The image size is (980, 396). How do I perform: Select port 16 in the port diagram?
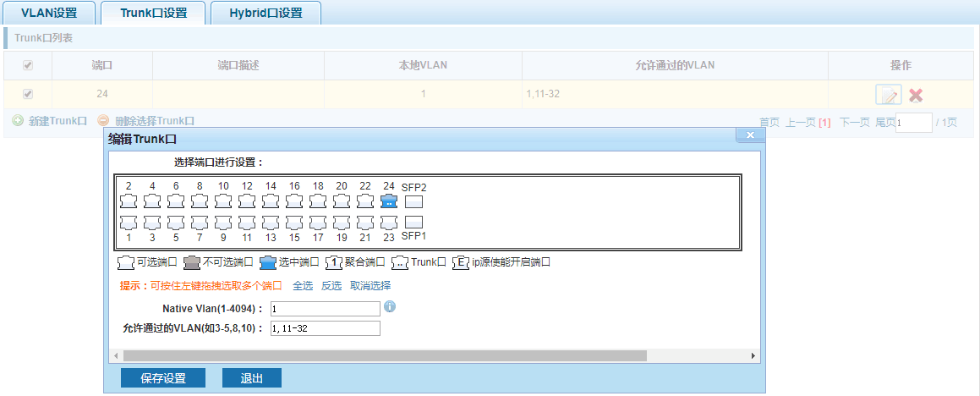pos(294,201)
